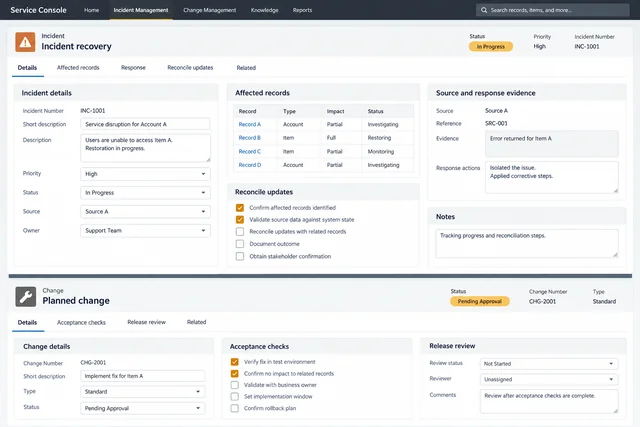Focus the search records field
This screenshot has height=427, width=640.
point(553,10)
